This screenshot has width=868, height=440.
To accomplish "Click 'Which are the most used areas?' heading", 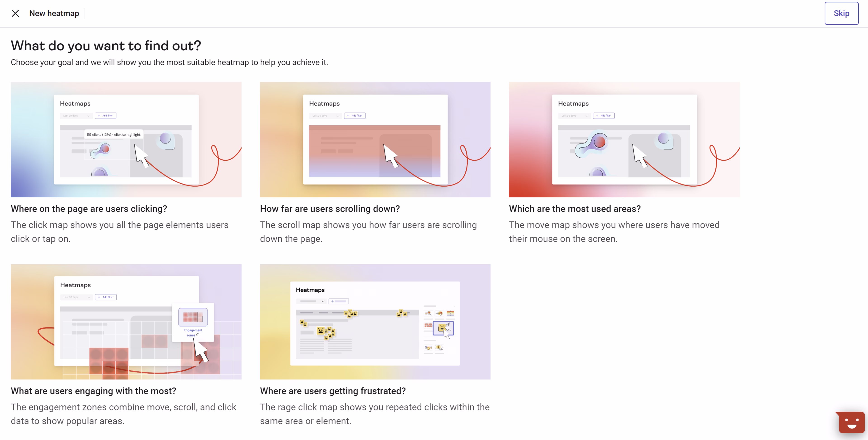I will click(x=575, y=209).
